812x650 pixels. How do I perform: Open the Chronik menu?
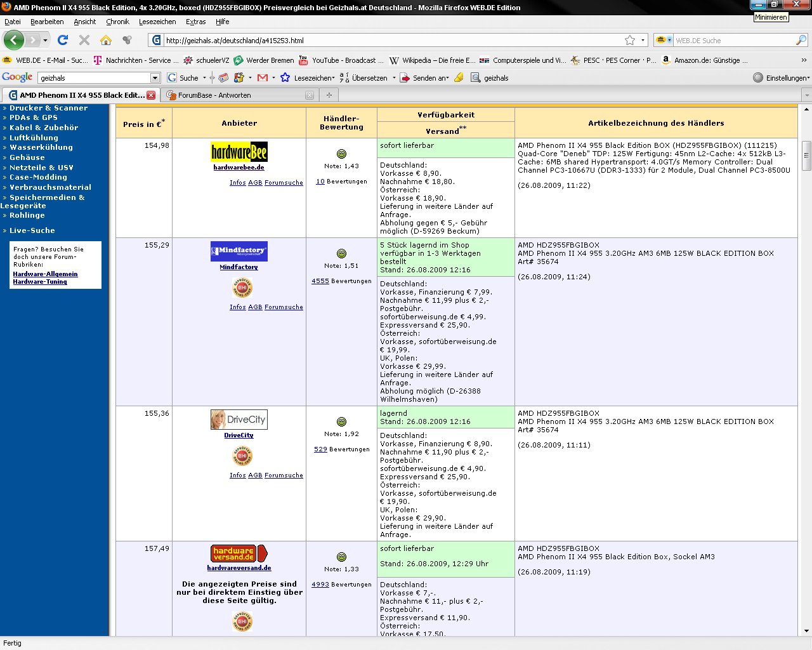[118, 22]
